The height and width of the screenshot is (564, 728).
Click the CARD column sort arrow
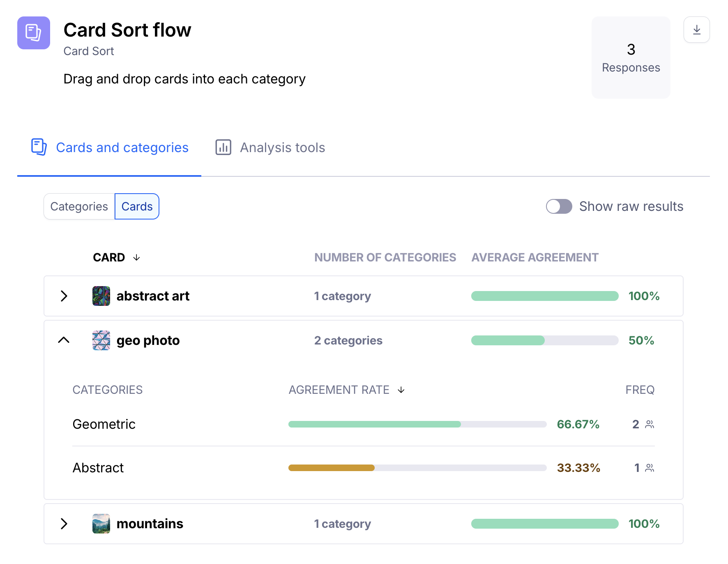136,257
